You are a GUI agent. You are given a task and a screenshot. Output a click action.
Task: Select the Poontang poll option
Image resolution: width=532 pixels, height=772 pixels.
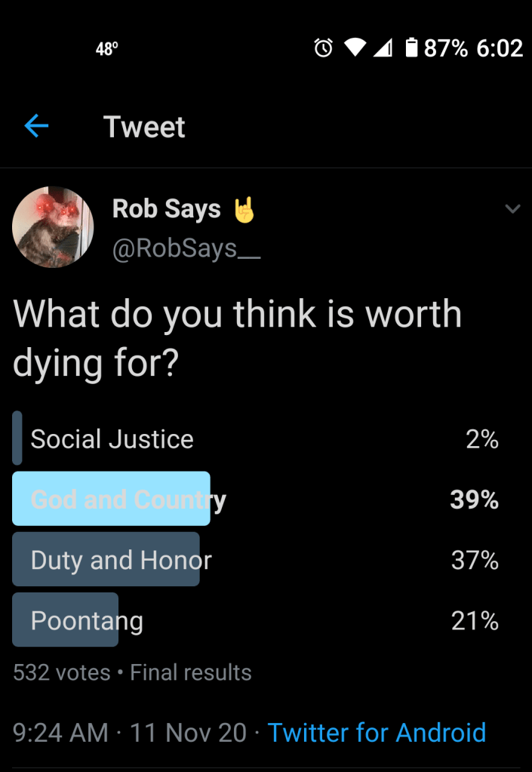pyautogui.click(x=87, y=620)
